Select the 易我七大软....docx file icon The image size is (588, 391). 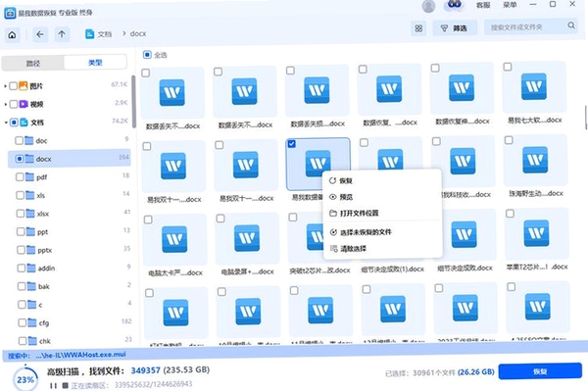[534, 86]
